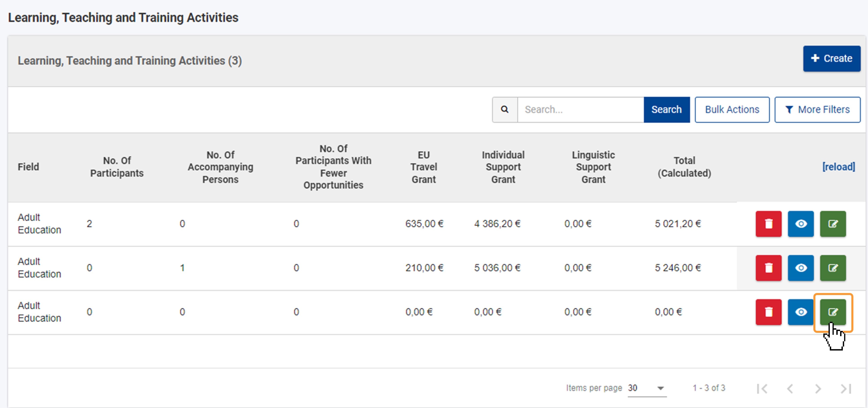868x408 pixels.
Task: Click the Field column header
Action: pos(28,167)
